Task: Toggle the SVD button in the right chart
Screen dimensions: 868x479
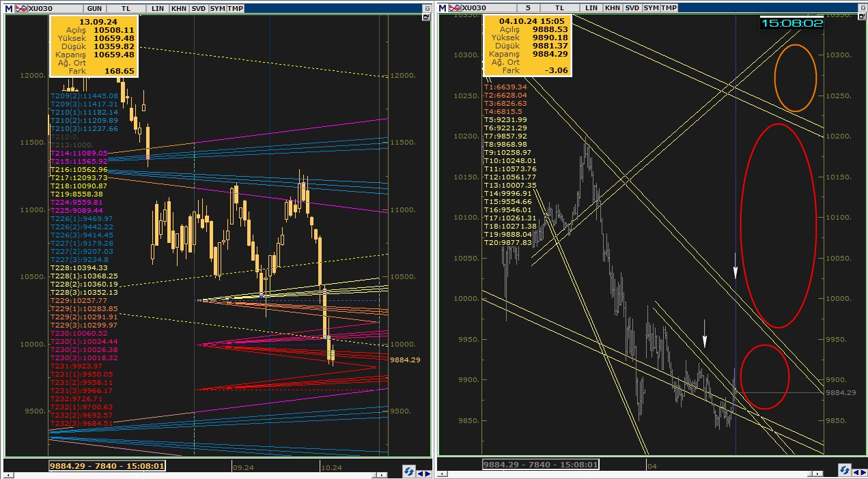Action: [632, 8]
